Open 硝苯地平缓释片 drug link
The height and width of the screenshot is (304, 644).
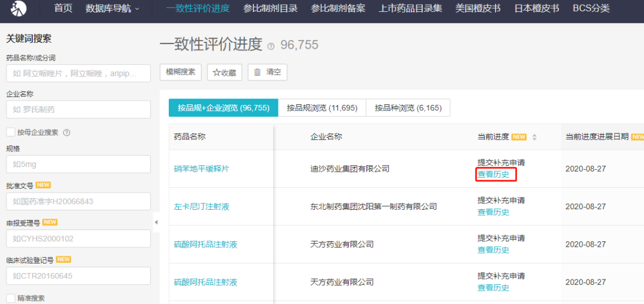point(202,169)
